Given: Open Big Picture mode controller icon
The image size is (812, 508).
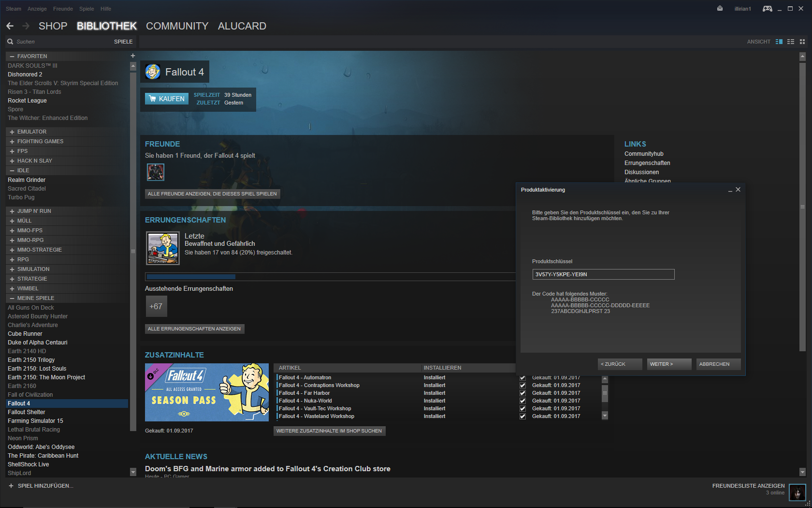Looking at the screenshot, I should click(x=768, y=9).
